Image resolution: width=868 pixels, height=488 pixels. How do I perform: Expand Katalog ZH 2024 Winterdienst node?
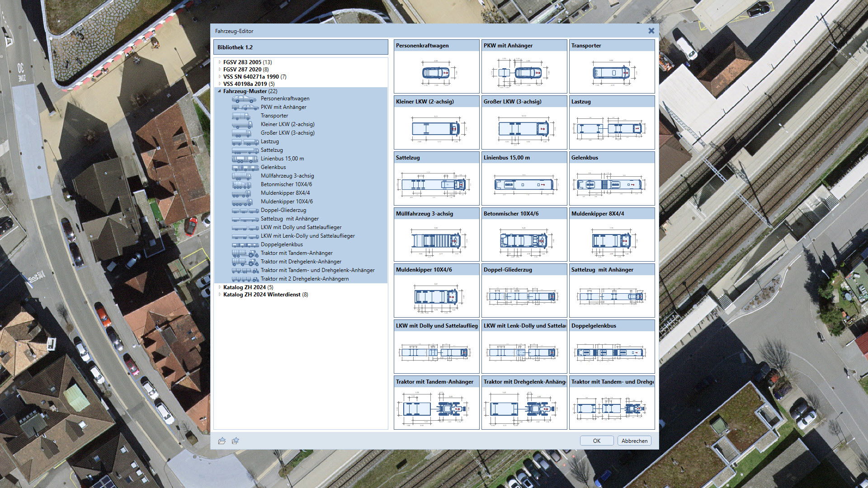[x=220, y=295]
